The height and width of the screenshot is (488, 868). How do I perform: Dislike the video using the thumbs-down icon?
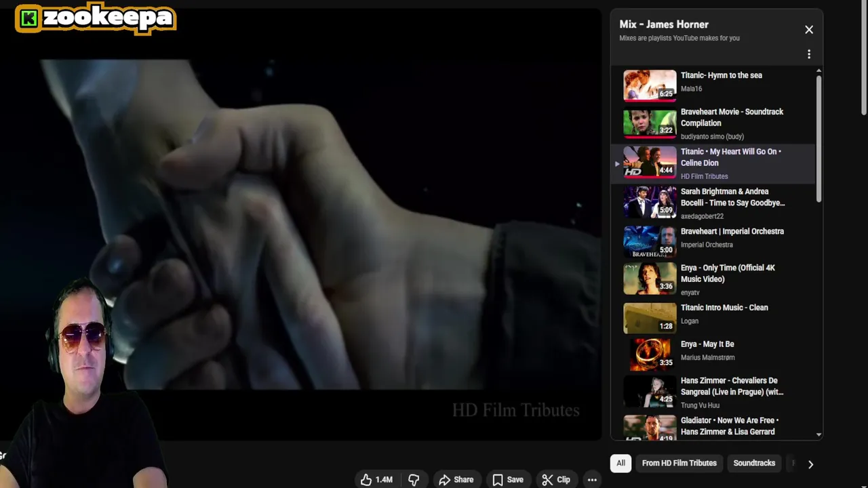tap(414, 479)
